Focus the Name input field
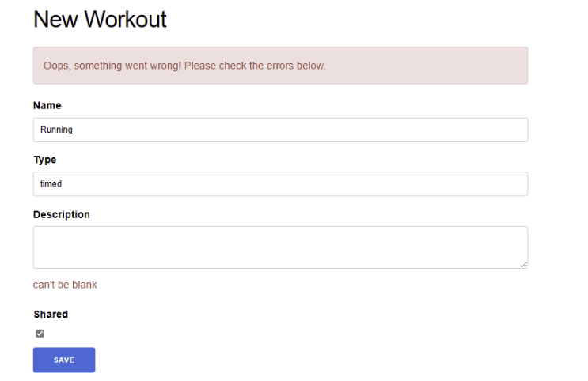This screenshot has height=381, width=588. (x=280, y=130)
